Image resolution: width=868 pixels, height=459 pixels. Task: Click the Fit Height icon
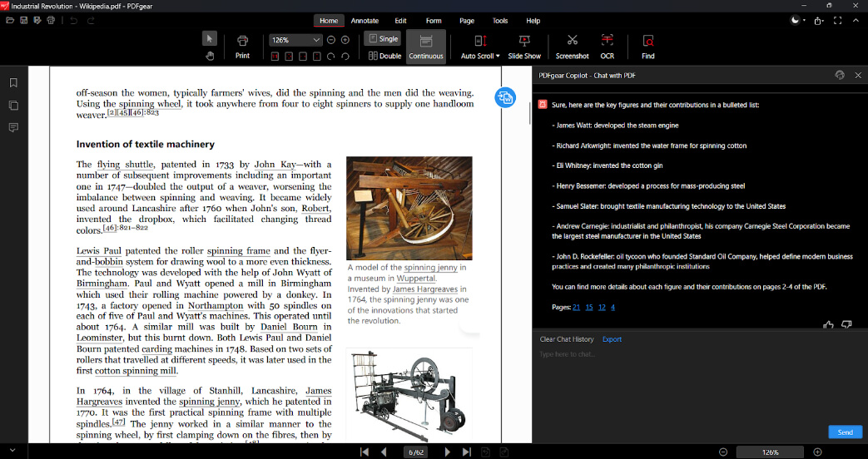tap(316, 56)
